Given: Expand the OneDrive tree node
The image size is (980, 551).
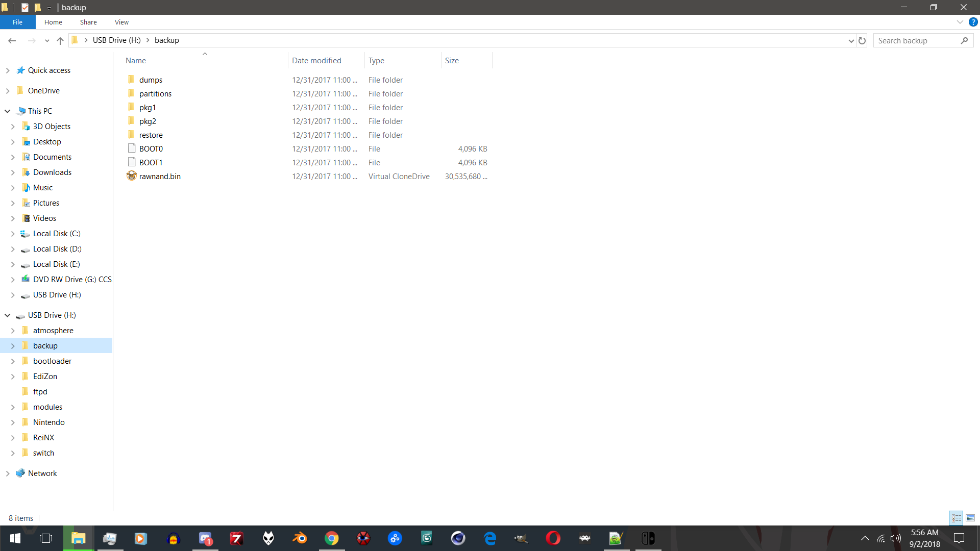Looking at the screenshot, I should pos(8,91).
